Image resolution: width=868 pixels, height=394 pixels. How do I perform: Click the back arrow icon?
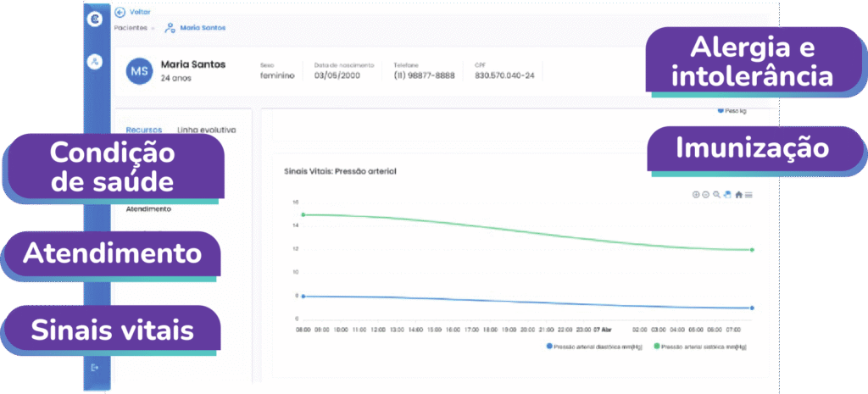click(120, 13)
